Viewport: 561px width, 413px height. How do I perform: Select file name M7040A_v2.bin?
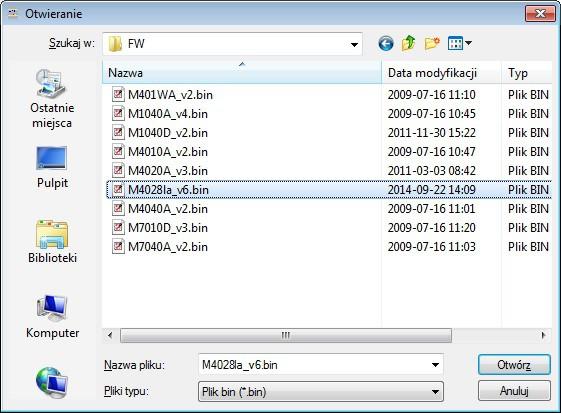168,247
